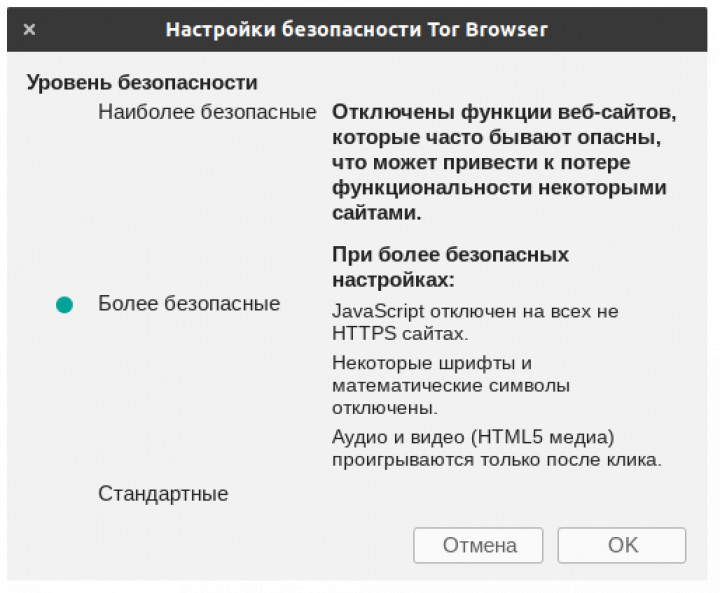Click "проигрываются только после клика" text line
Viewport: 720px width, 593px height.
pyautogui.click(x=496, y=460)
